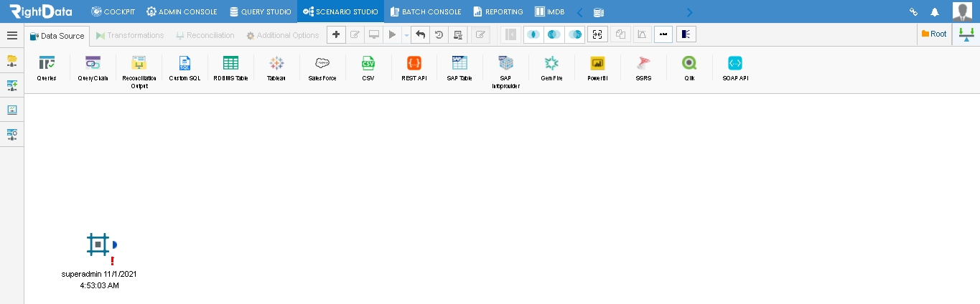Open Query Studio from top menu
This screenshot has width=980, height=304.
point(261,11)
